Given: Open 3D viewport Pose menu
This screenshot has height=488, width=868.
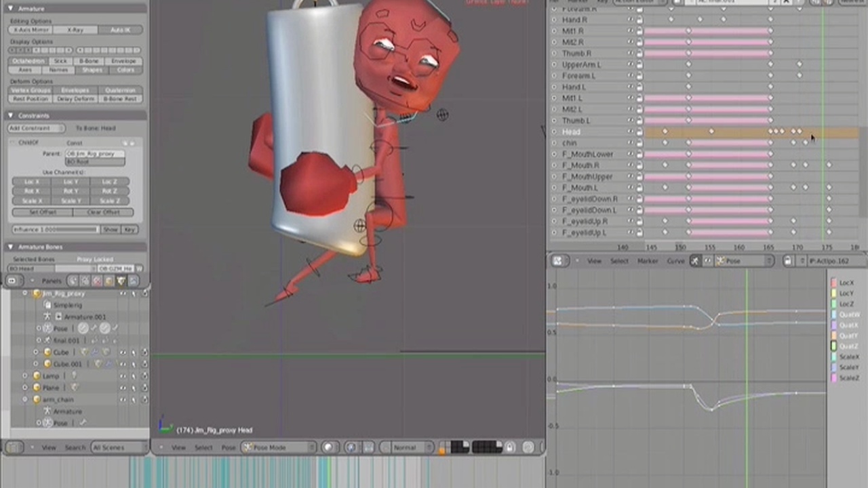Looking at the screenshot, I should pos(229,447).
